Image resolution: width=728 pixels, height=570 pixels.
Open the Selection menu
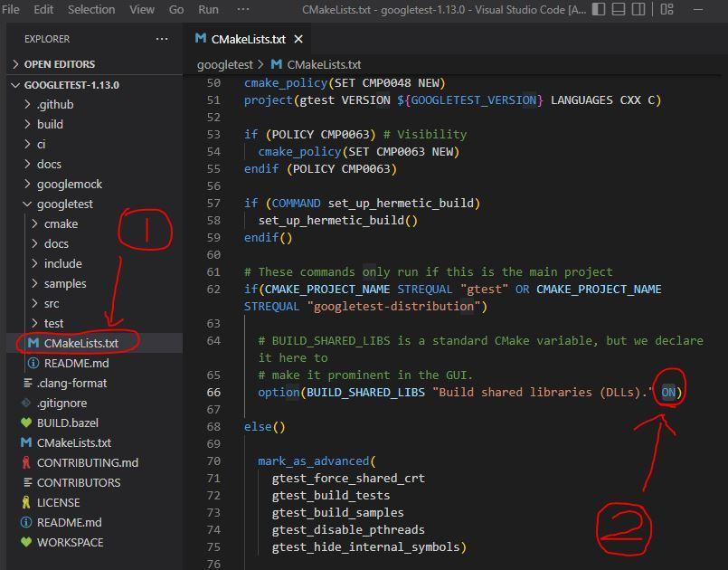pos(91,9)
